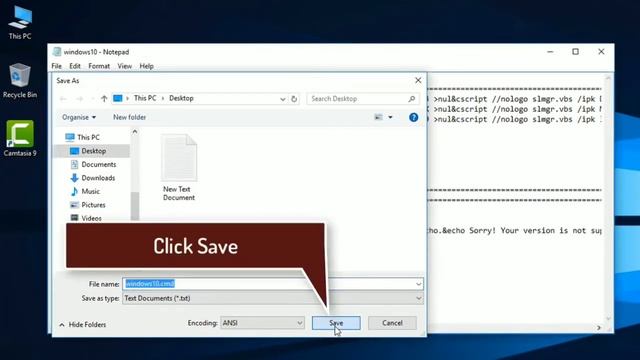
Task: Open the address bar history dropdown
Action: pyautogui.click(x=282, y=99)
